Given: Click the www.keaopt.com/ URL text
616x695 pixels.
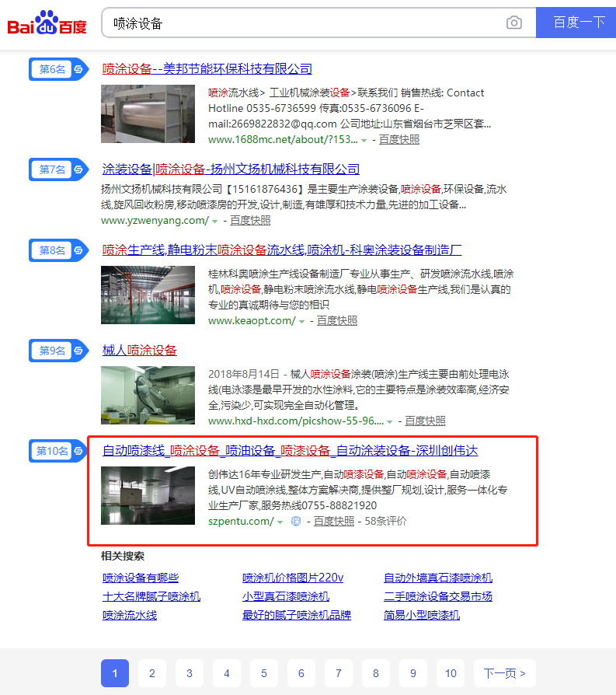Looking at the screenshot, I should pos(252,320).
